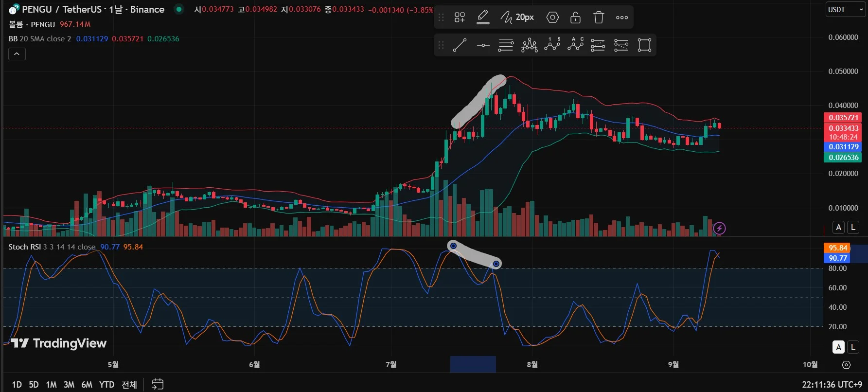This screenshot has width=868, height=392.
Task: Open the drawing templates icon
Action: 460,18
